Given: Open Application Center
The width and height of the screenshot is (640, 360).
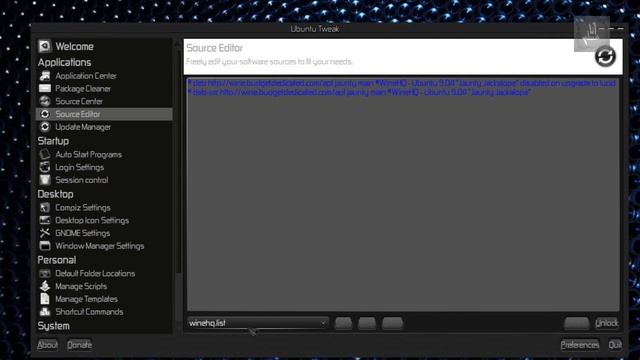Looking at the screenshot, I should [86, 76].
